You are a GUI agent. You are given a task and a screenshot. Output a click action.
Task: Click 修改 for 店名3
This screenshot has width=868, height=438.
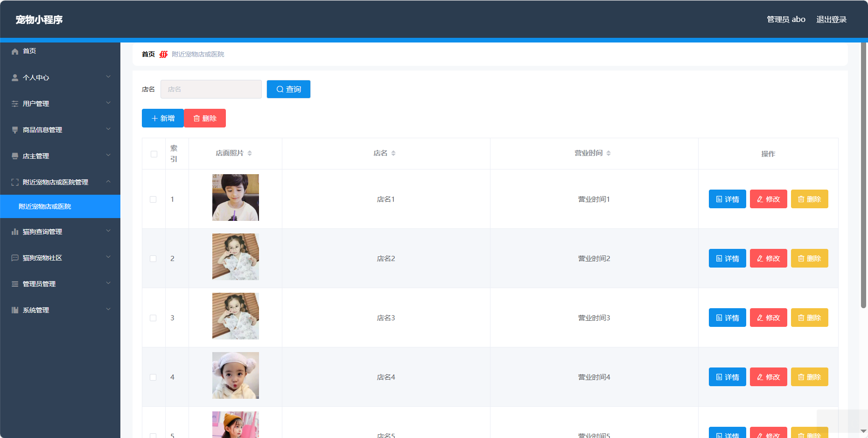(x=769, y=318)
